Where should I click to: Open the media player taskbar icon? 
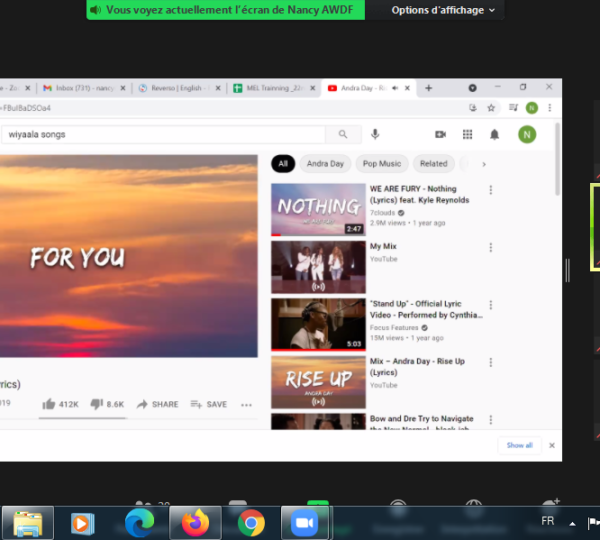(x=83, y=523)
